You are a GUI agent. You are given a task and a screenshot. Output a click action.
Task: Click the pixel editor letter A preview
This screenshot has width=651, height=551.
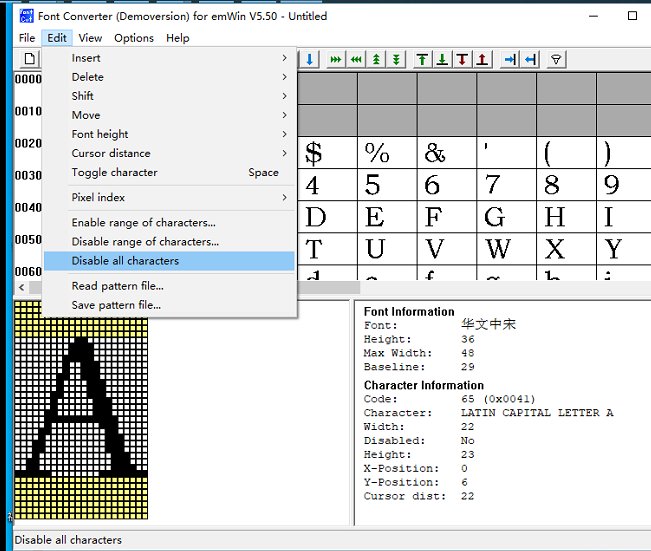point(81,410)
